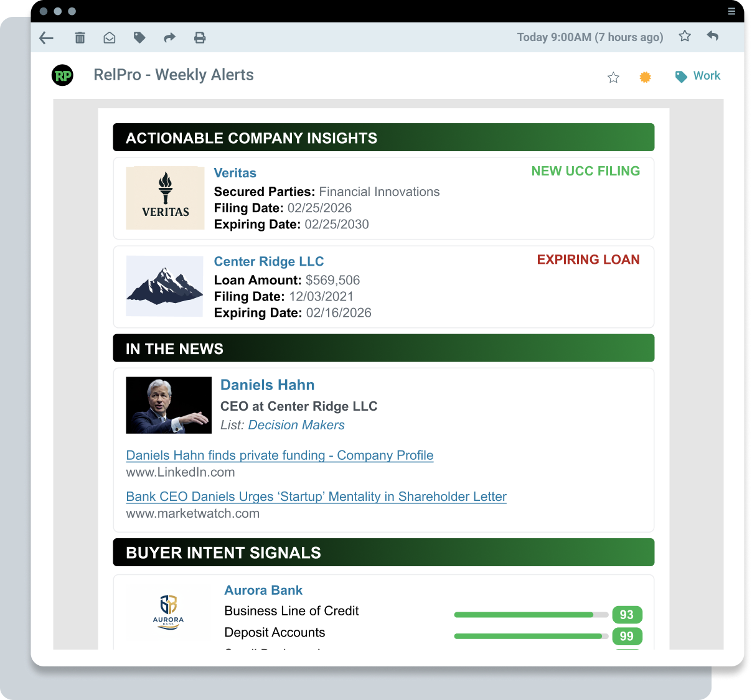Click the Daniels Hahn photo thumbnail
Image resolution: width=752 pixels, height=700 pixels.
click(169, 405)
